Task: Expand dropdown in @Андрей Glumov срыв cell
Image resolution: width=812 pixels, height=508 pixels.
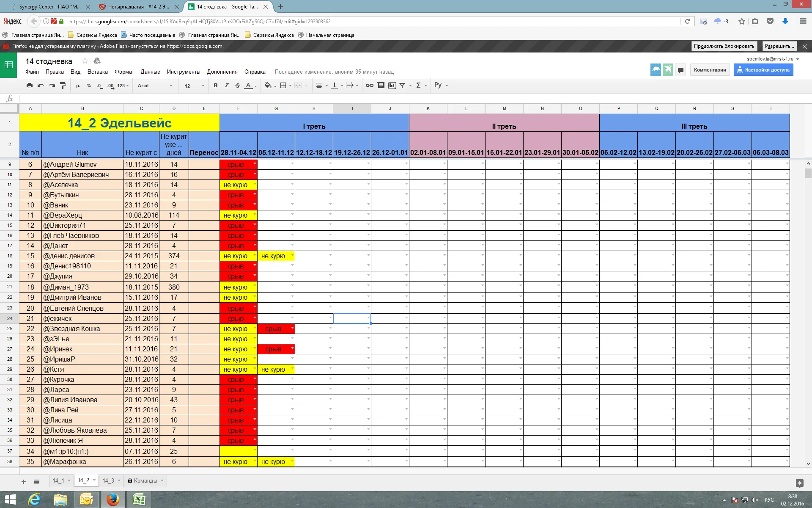Action: point(255,163)
